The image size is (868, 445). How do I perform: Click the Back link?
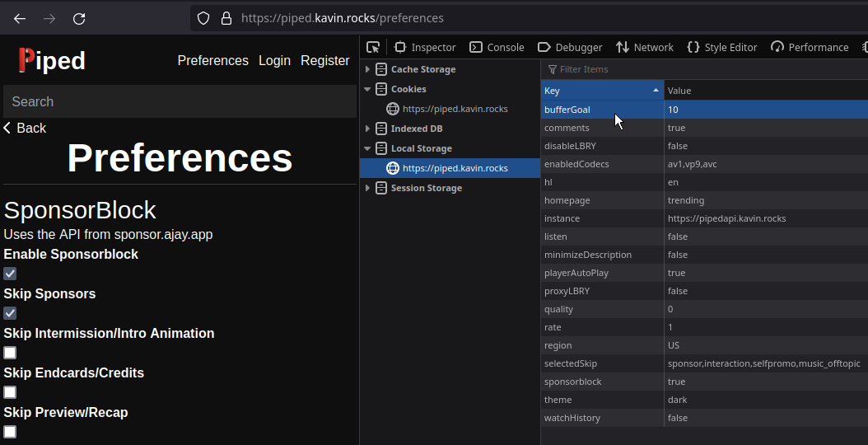click(25, 128)
